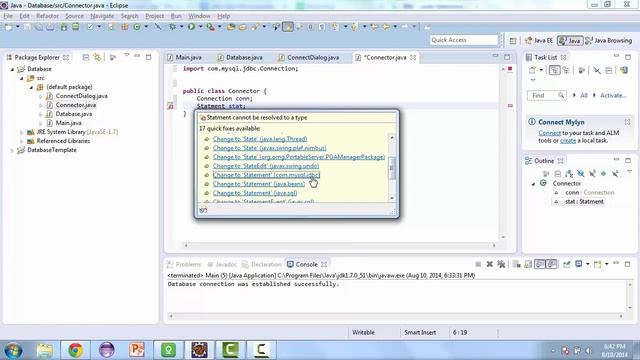
Task: Select quick fix Change to 'Statement' (java.beans)
Action: [259, 184]
